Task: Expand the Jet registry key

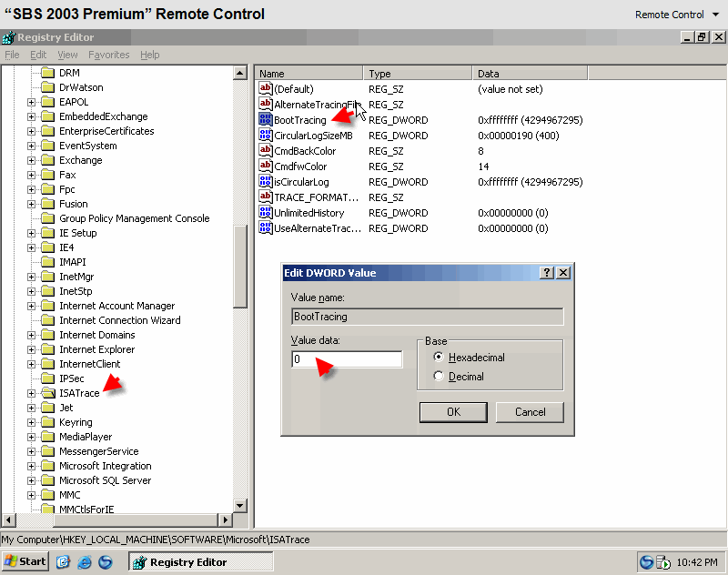Action: (x=31, y=408)
